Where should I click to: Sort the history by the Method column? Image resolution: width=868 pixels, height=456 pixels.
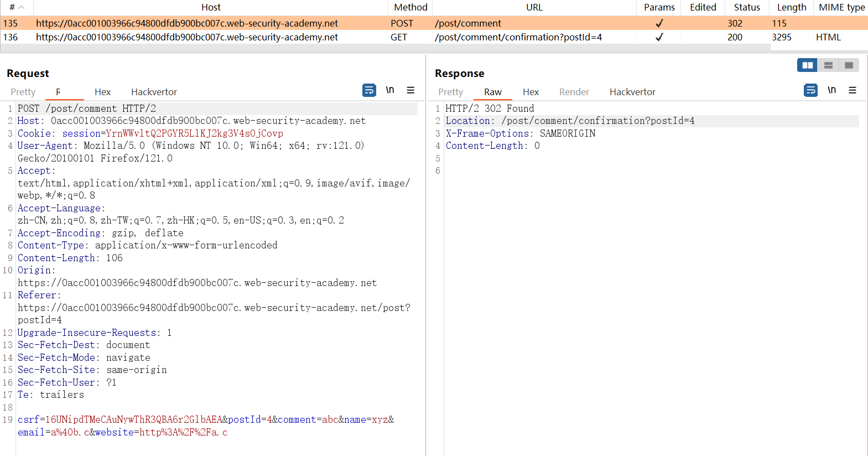coord(410,7)
